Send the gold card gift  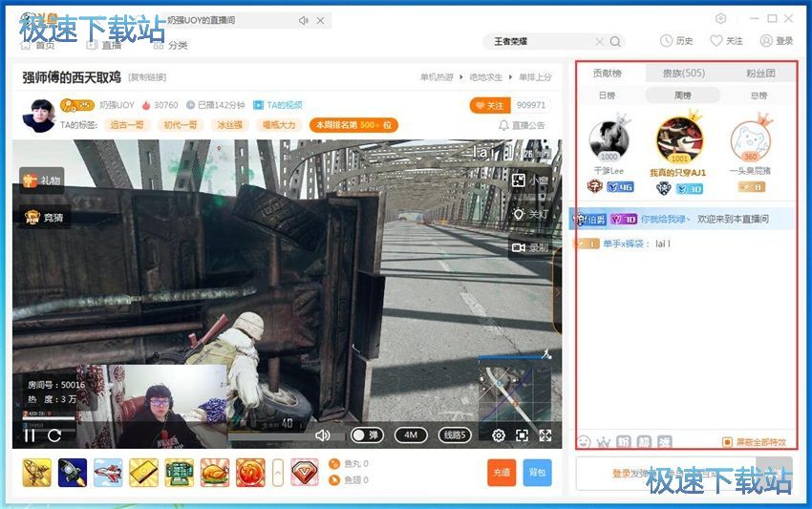point(143,473)
